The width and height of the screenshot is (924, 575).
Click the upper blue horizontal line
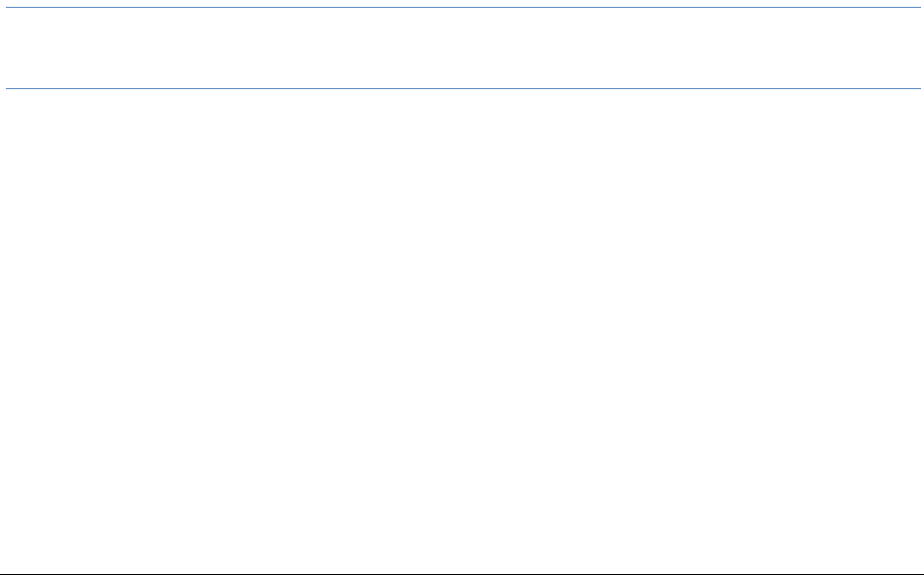[462, 8]
